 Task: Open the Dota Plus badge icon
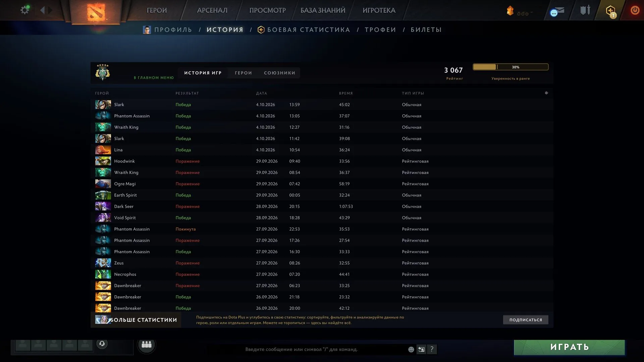[x=610, y=11]
